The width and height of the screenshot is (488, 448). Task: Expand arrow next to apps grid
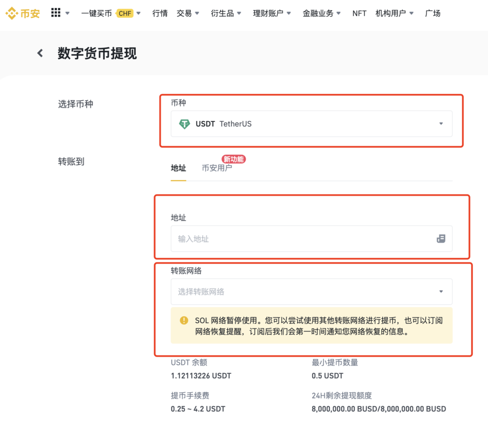click(x=67, y=13)
